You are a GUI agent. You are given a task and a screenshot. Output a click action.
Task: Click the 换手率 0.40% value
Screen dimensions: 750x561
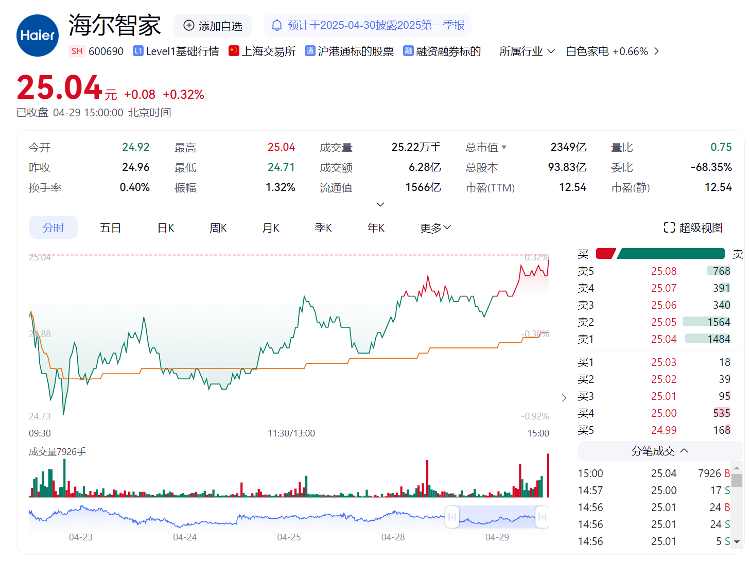(x=134, y=187)
